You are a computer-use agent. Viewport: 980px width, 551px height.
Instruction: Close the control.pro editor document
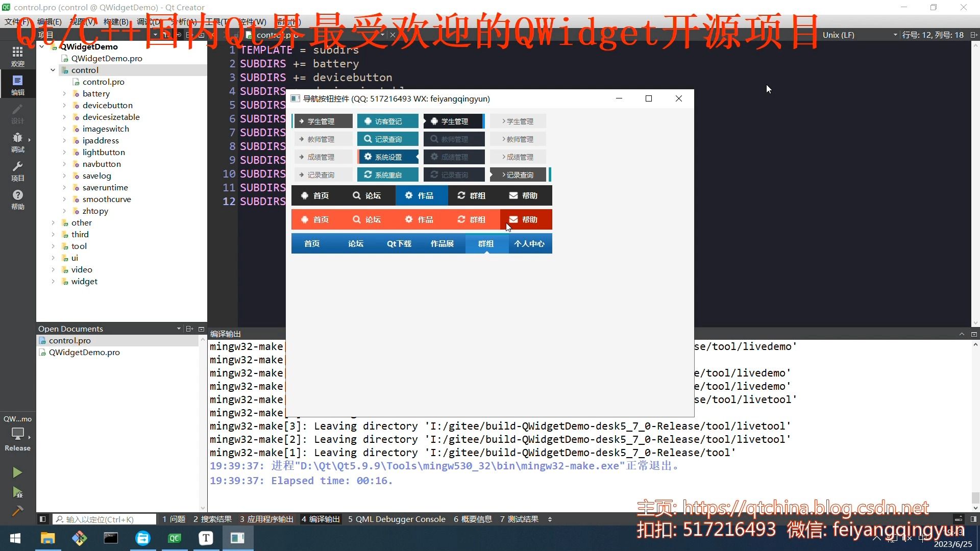(393, 35)
